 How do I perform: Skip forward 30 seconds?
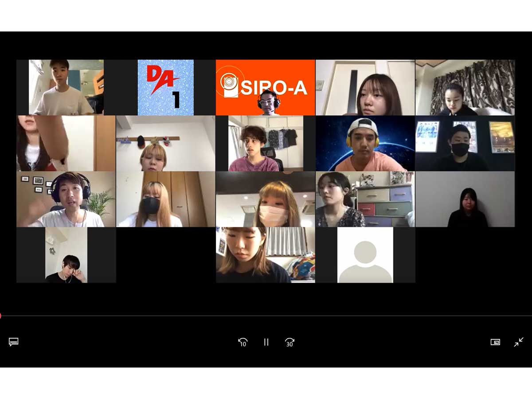click(x=289, y=342)
